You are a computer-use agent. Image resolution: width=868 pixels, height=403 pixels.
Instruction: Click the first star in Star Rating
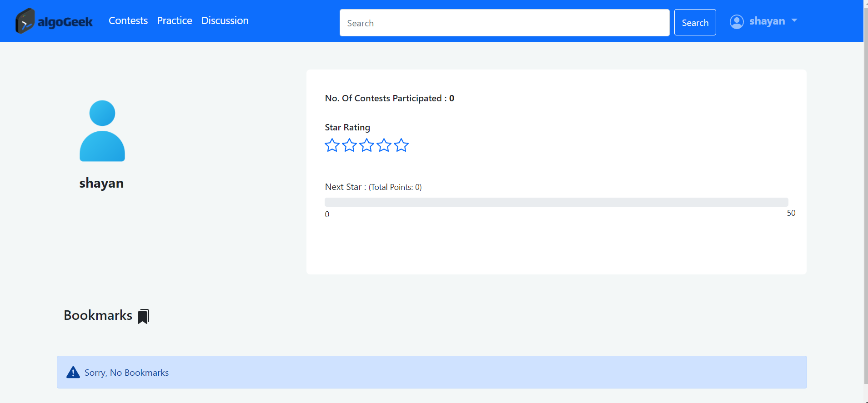tap(332, 145)
